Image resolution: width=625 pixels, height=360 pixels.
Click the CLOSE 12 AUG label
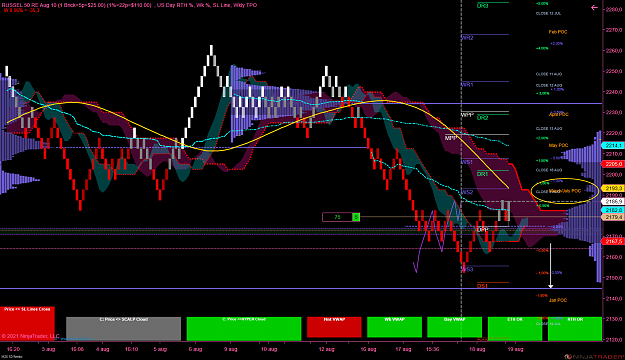tap(549, 85)
